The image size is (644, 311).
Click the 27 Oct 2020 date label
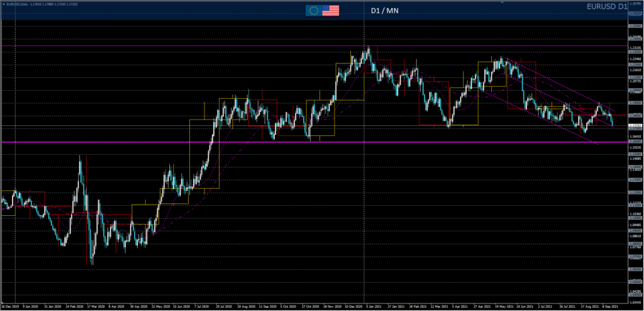point(309,307)
